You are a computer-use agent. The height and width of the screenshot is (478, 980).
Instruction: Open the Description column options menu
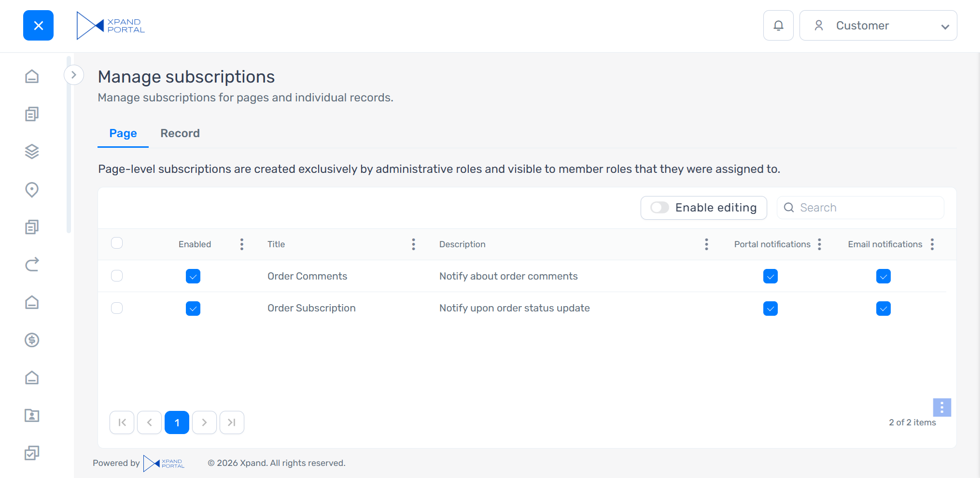click(x=706, y=244)
